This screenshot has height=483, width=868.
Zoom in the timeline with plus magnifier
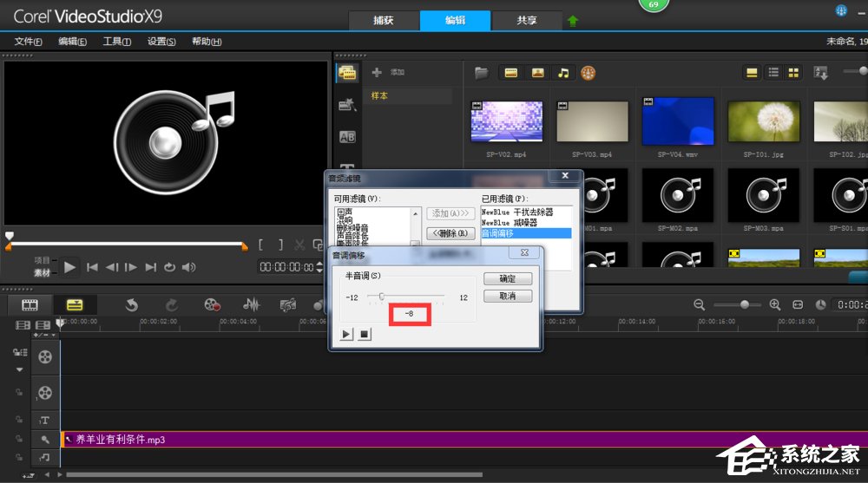click(775, 304)
